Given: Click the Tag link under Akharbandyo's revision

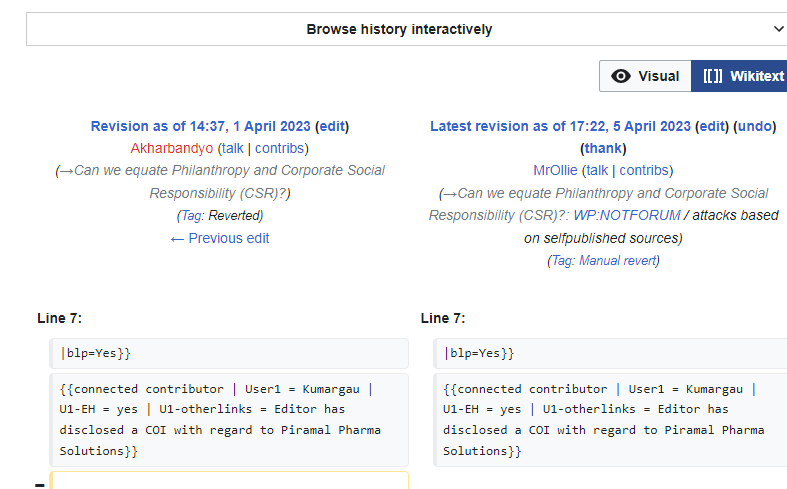Looking at the screenshot, I should pos(191,215).
